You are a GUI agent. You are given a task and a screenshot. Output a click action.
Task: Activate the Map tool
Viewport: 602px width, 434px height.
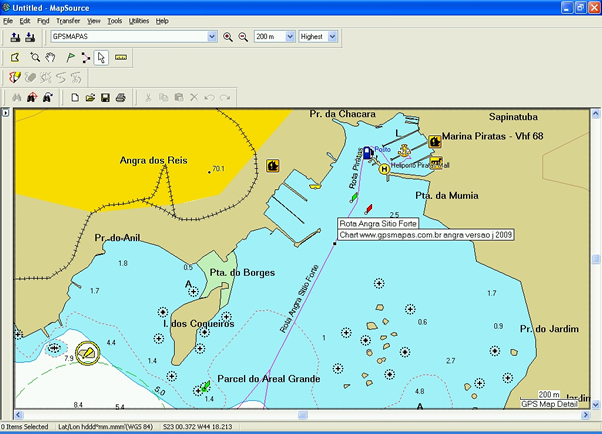click(x=15, y=57)
